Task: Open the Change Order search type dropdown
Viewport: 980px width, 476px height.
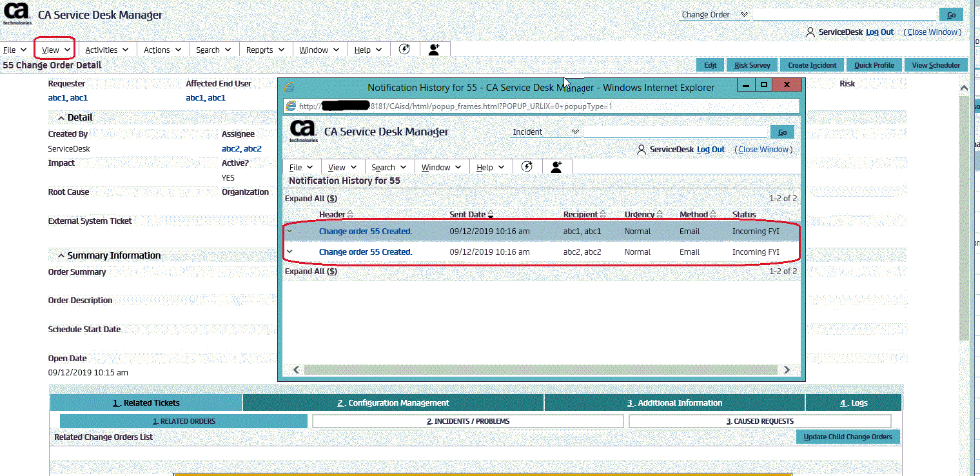Action: coord(715,14)
